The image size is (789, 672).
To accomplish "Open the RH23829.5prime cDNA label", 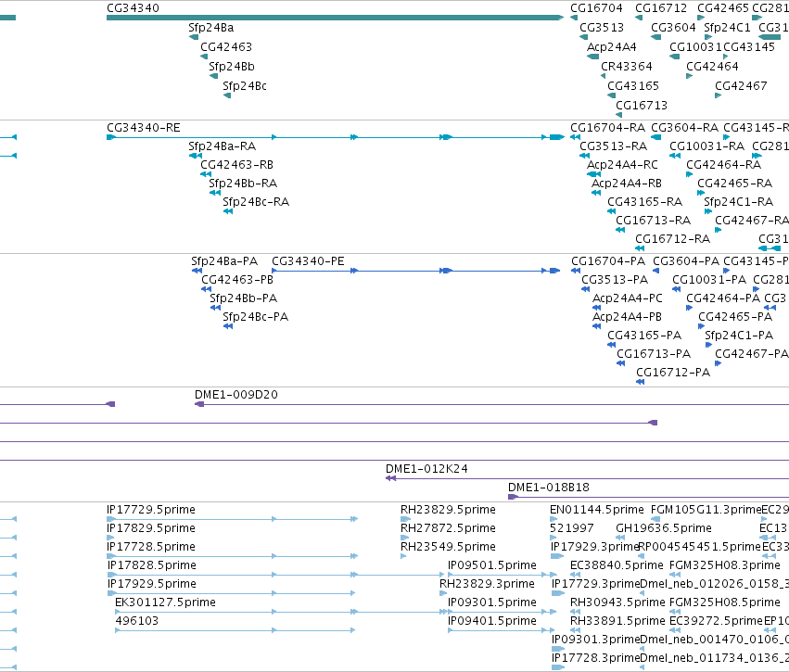I will click(x=448, y=510).
